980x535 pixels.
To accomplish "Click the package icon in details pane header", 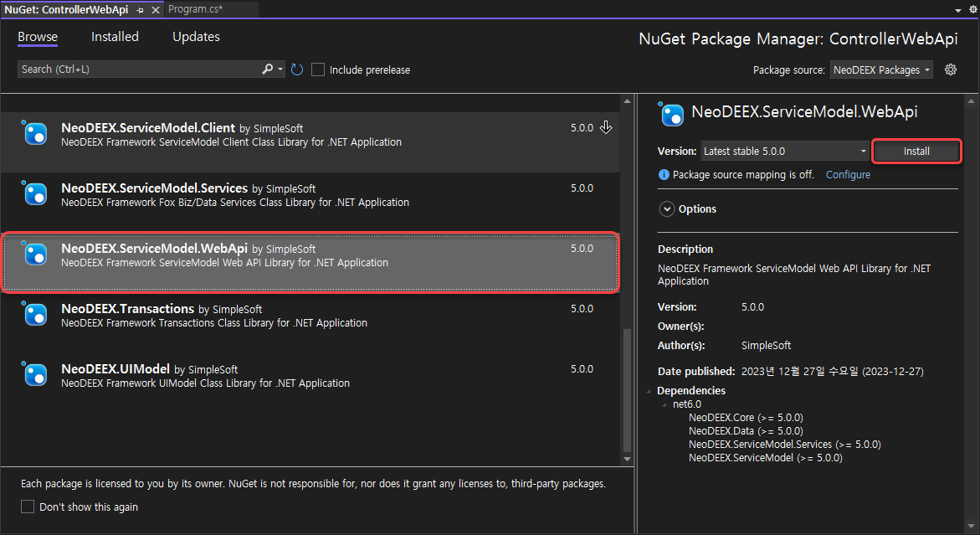I will (x=671, y=115).
